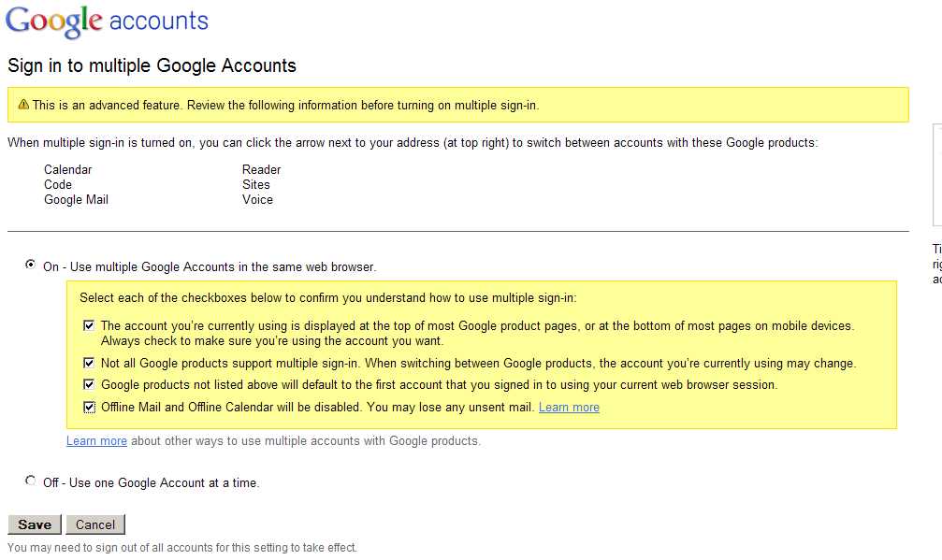Click the Sites product name
The height and width of the screenshot is (560, 942).
pos(256,185)
